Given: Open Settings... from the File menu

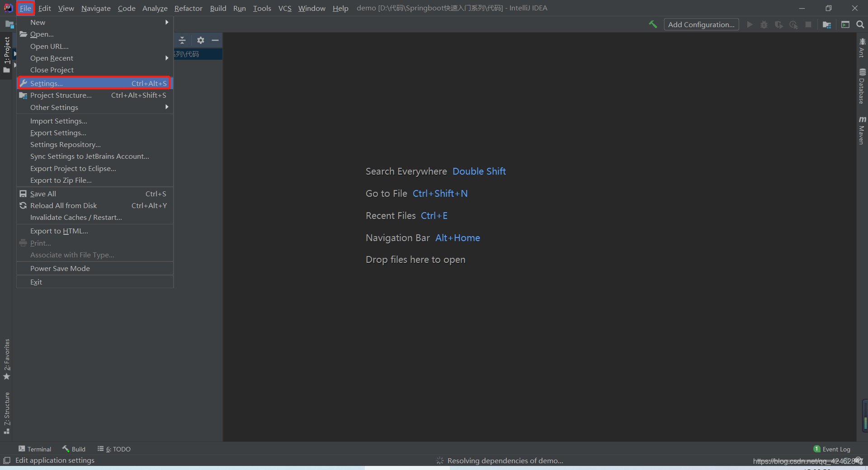Looking at the screenshot, I should click(95, 83).
